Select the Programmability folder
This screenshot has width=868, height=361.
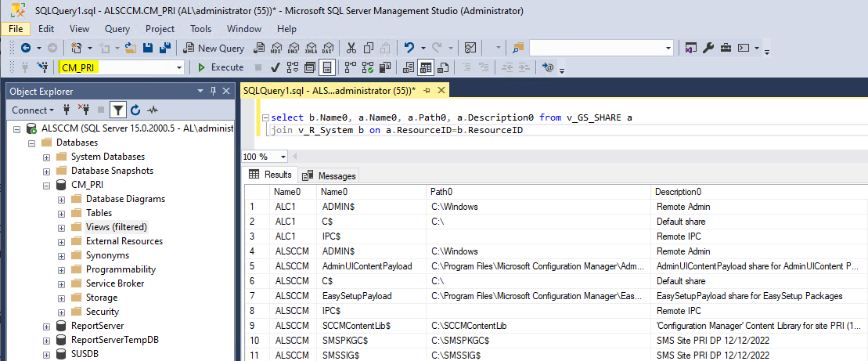[x=121, y=269]
